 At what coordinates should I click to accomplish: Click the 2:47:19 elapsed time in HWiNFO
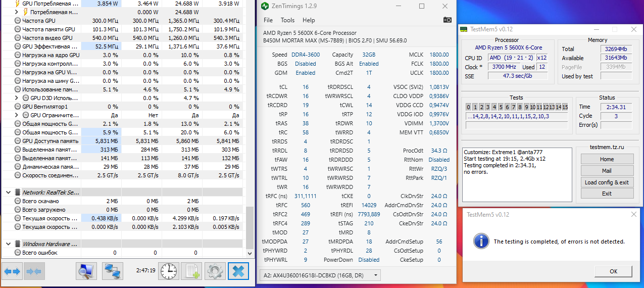(x=145, y=271)
